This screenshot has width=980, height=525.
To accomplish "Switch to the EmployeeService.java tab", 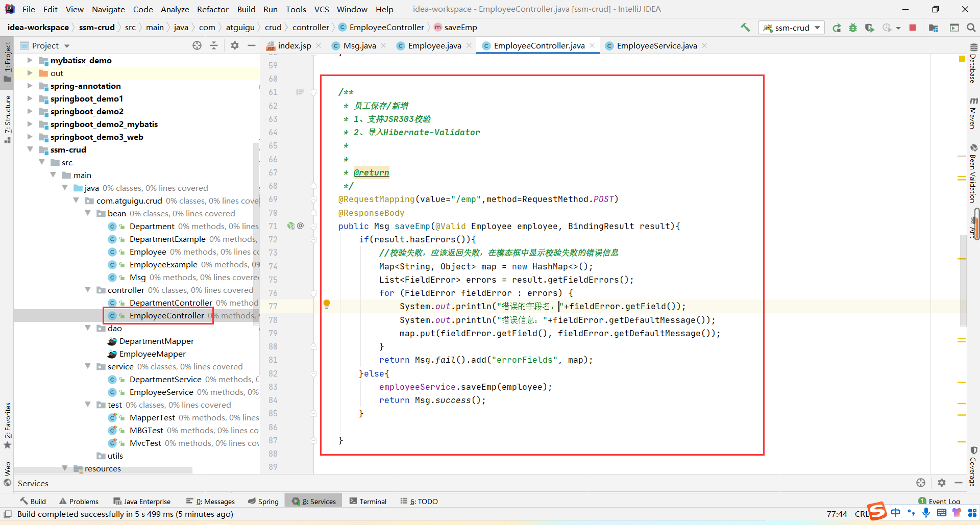I will 656,45.
